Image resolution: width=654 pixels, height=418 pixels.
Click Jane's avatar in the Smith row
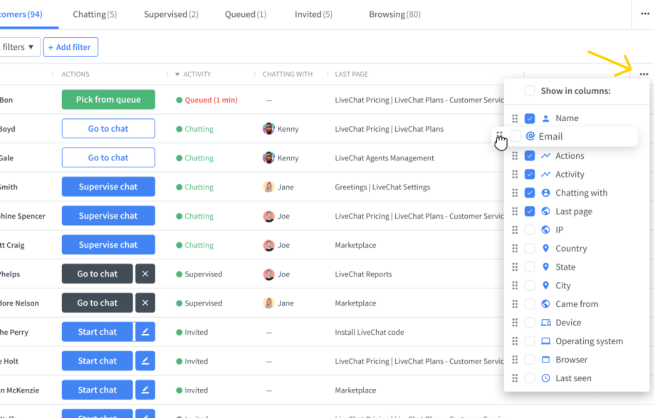pos(269,187)
